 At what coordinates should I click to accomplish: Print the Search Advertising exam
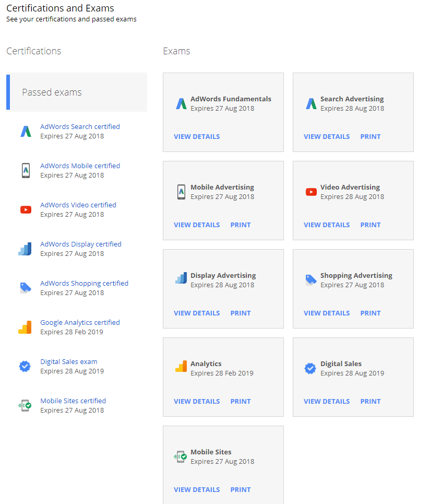click(371, 137)
